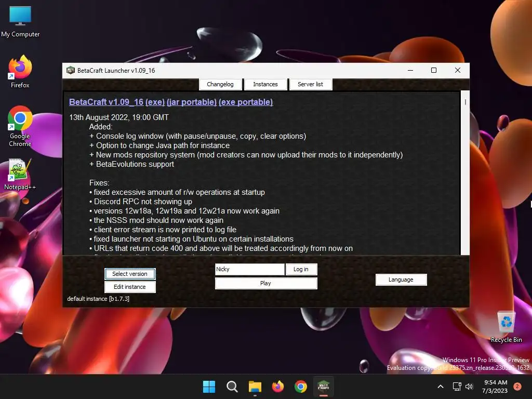Switch to the Server list tab
The width and height of the screenshot is (532, 399).
tap(311, 84)
